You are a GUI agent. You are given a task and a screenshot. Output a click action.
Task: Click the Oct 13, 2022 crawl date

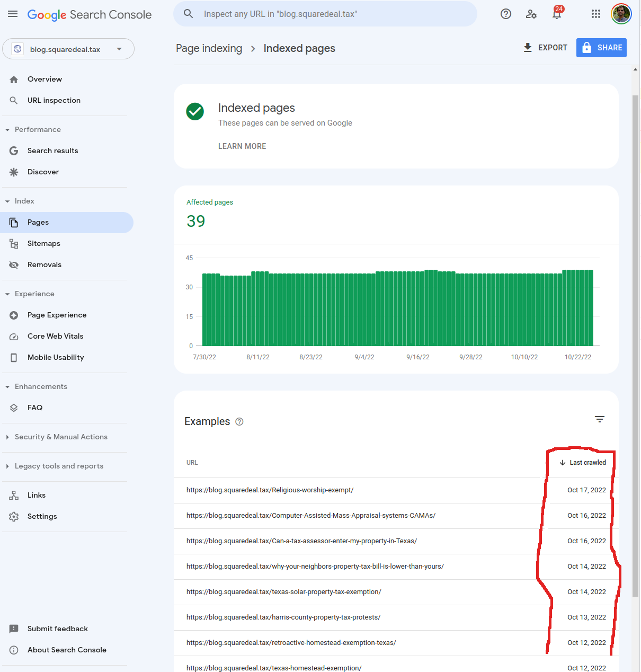pos(586,617)
